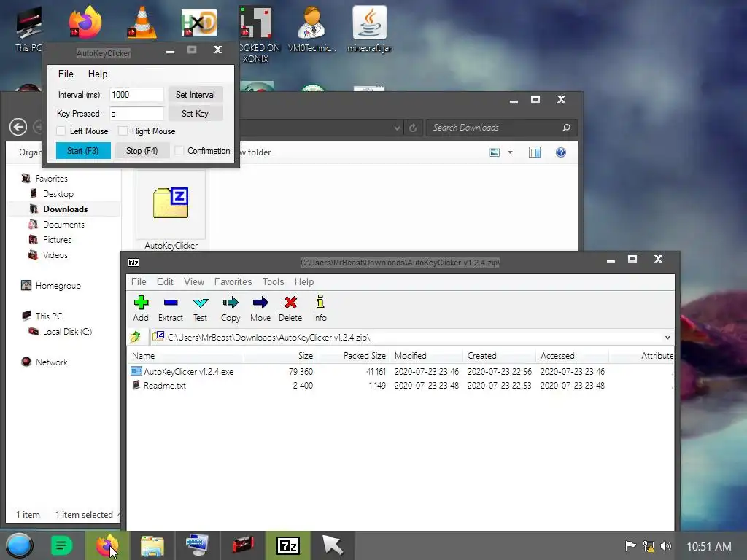The image size is (747, 560).
Task: Select Pictures in the Explorer sidebar
Action: [x=57, y=239]
